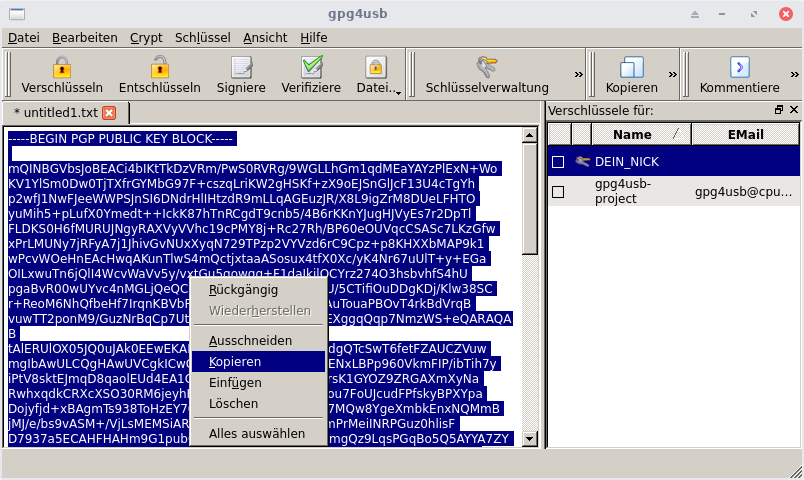This screenshot has height=480, width=804.
Task: Open the Hilfe menu
Action: click(313, 38)
